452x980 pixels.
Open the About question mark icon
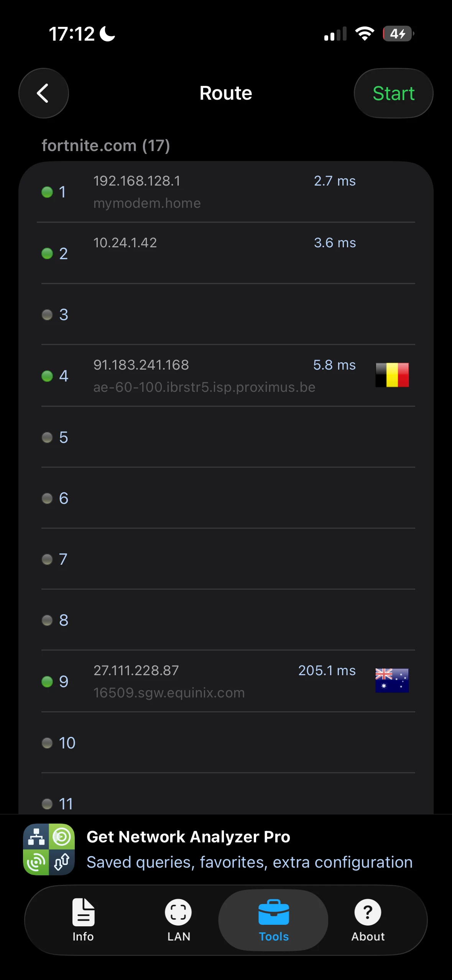[368, 912]
